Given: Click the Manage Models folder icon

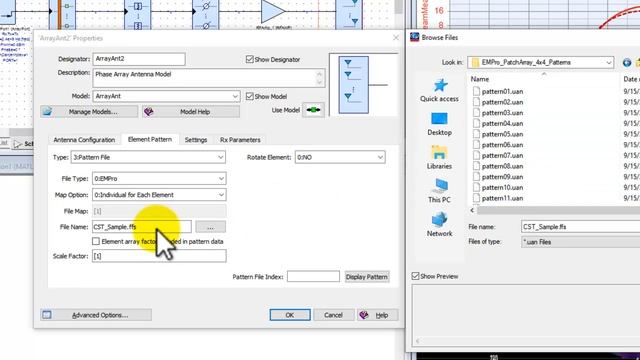Looking at the screenshot, I should point(47,111).
